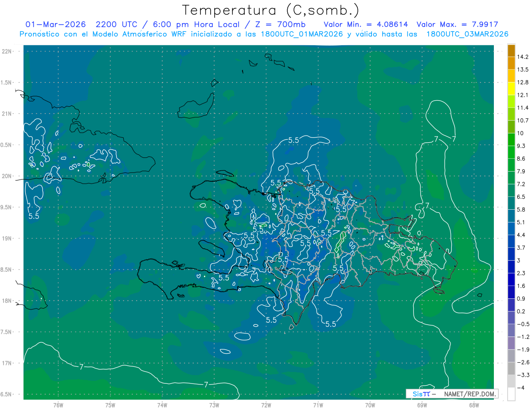
Task: Click the '5.1' colorbar label
Action: (x=521, y=222)
